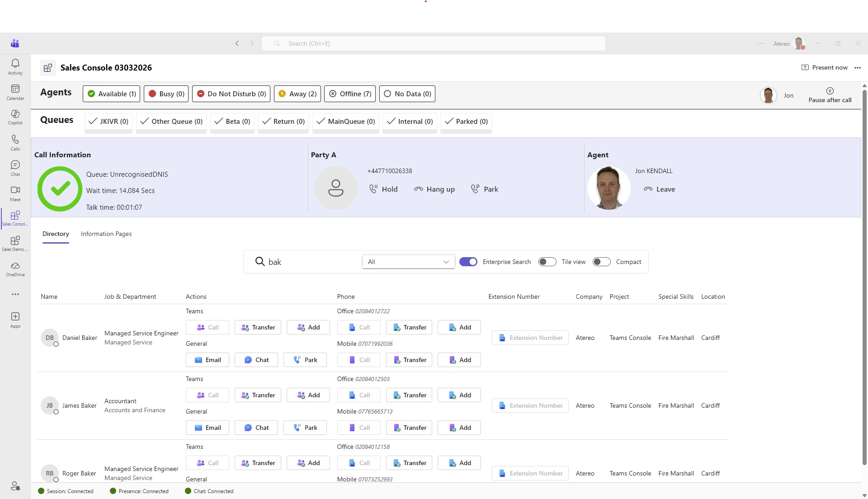The height and width of the screenshot is (499, 868).
Task: Filter agents by Away (2)
Action: [x=297, y=94]
